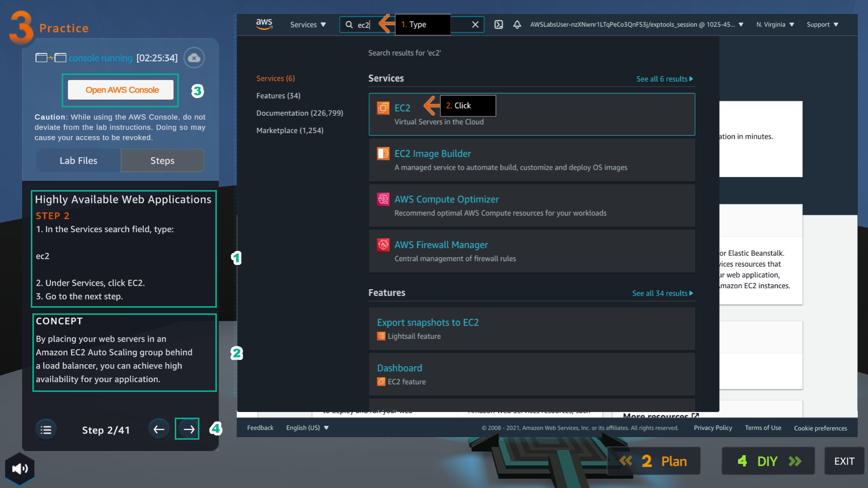868x488 pixels.
Task: Click the 'CONCEPT' heading text
Action: tap(59, 321)
